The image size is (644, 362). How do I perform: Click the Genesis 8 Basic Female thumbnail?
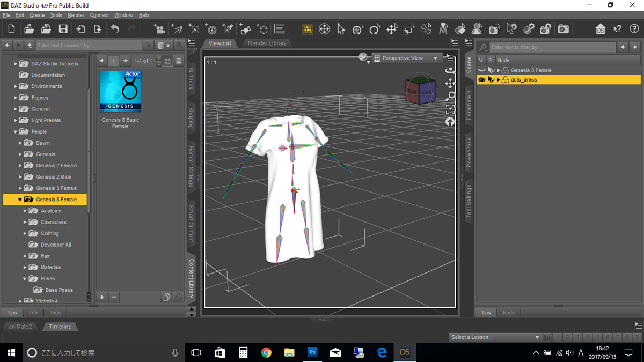click(120, 91)
